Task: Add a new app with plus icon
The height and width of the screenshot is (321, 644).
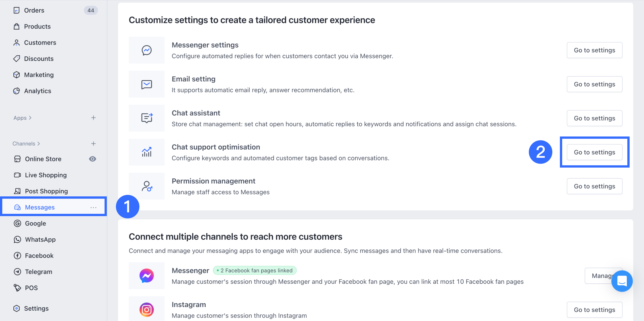Action: (x=93, y=118)
